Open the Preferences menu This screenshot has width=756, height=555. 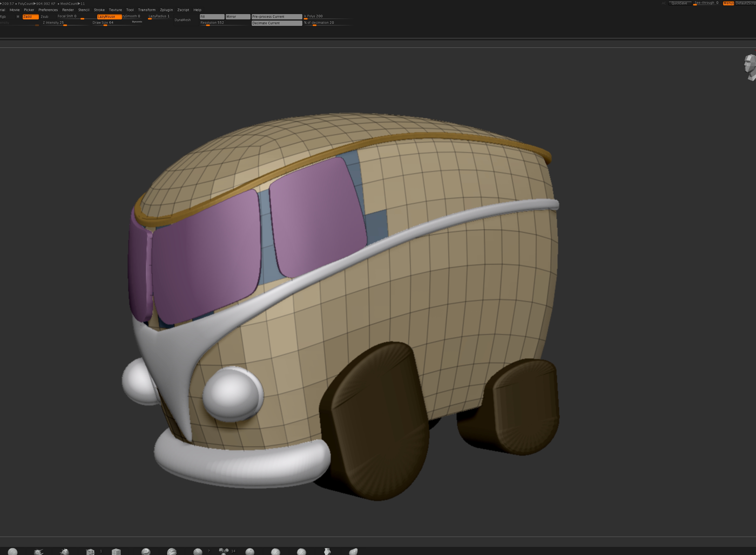(48, 10)
